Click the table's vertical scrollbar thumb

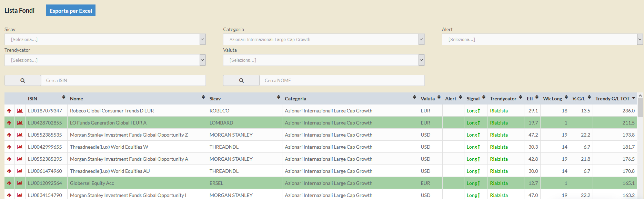[x=640, y=108]
